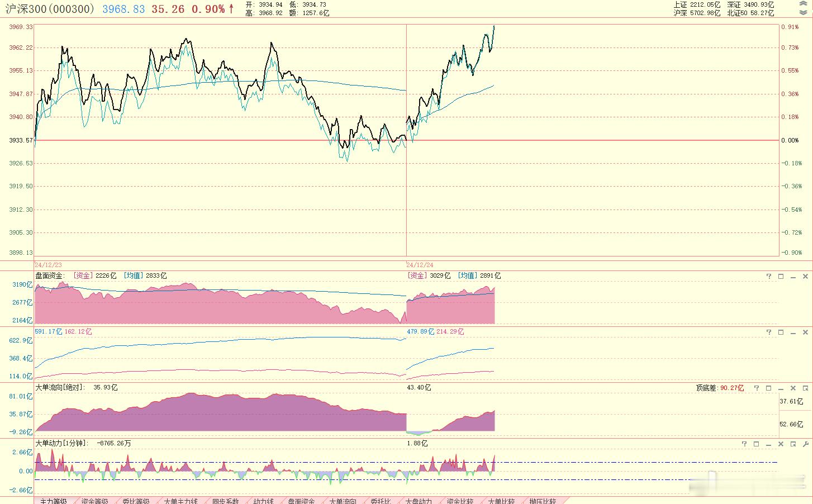Image resolution: width=813 pixels, height=504 pixels.
Task: Switch to the 资金等级 tab
Action: tap(94, 501)
